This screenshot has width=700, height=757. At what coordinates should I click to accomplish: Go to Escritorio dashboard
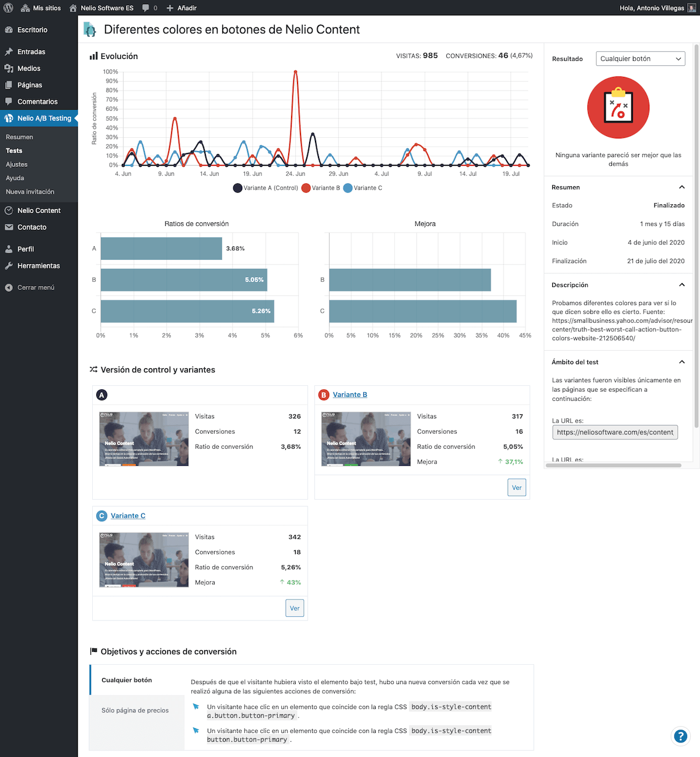pos(33,30)
